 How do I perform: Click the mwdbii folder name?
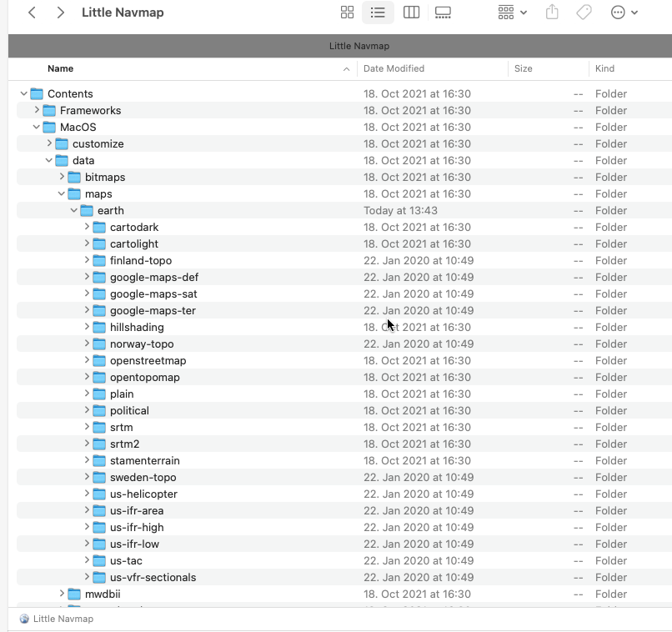click(103, 594)
